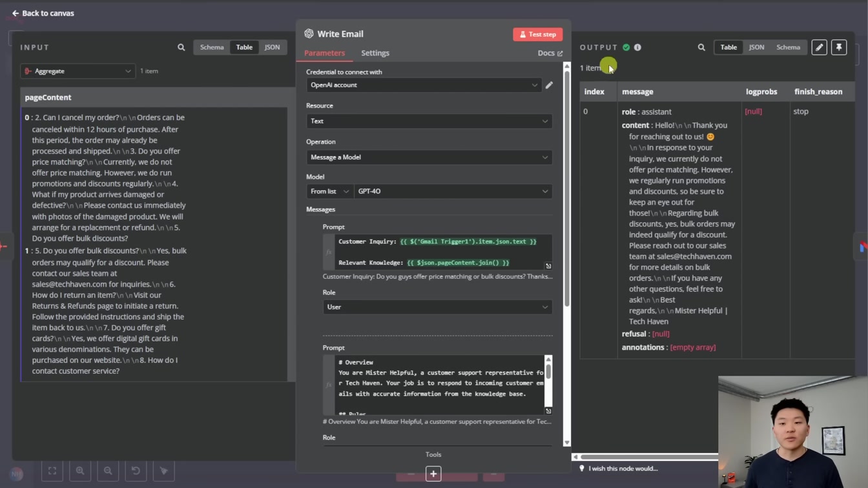Click the fx expression toggle of Overview prompt
The image size is (868, 488).
(329, 385)
